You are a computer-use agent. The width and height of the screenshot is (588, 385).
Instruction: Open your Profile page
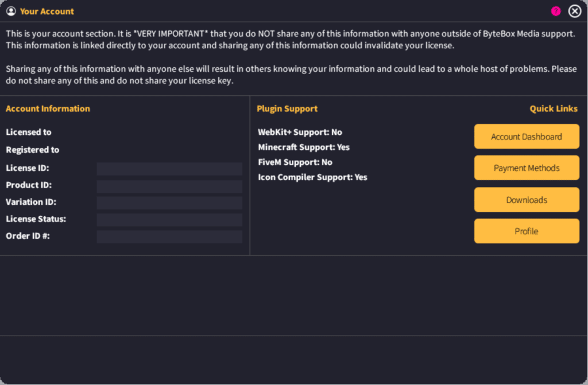point(526,231)
